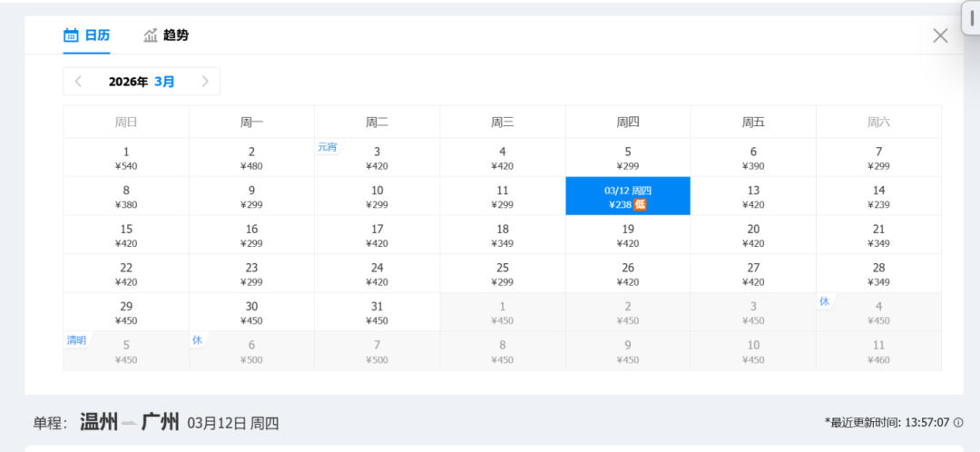Close the price calendar panel
980x452 pixels.
[x=940, y=35]
